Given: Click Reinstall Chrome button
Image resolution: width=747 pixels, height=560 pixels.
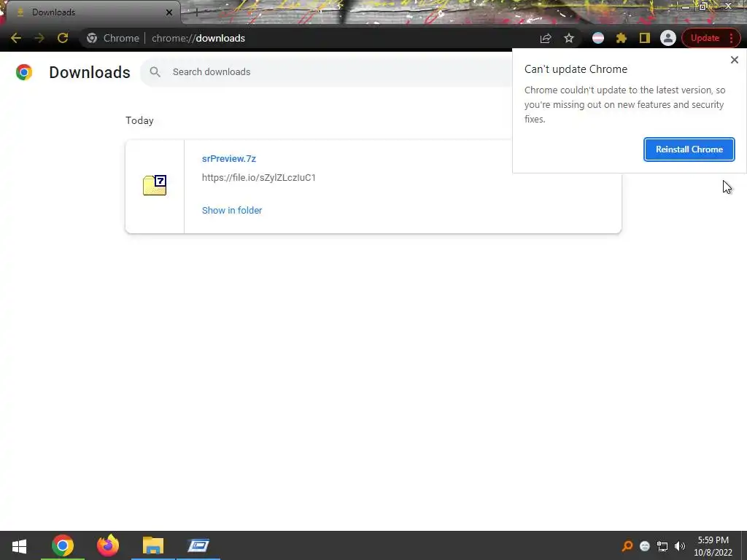Looking at the screenshot, I should 689,149.
